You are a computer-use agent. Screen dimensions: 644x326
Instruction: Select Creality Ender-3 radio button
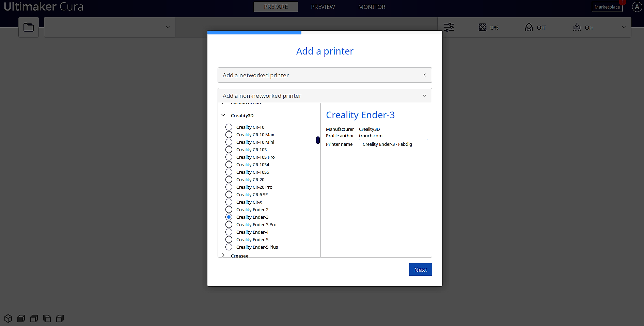tap(229, 217)
